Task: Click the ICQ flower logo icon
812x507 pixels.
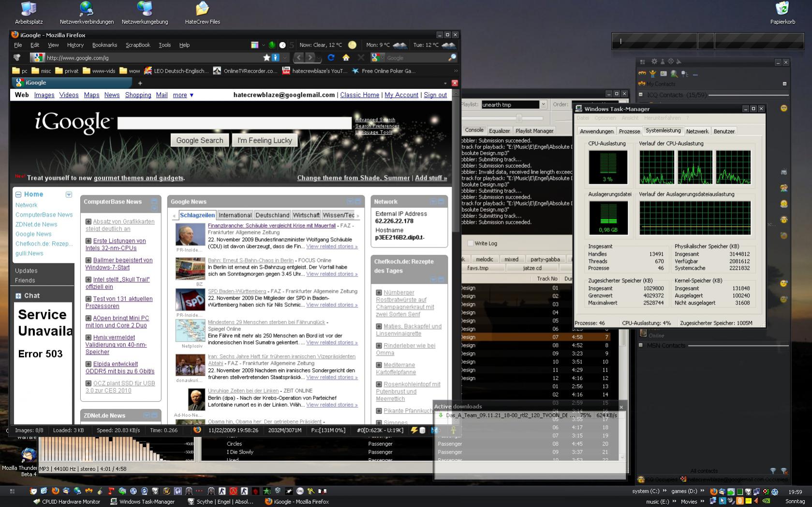Action: pos(671,61)
